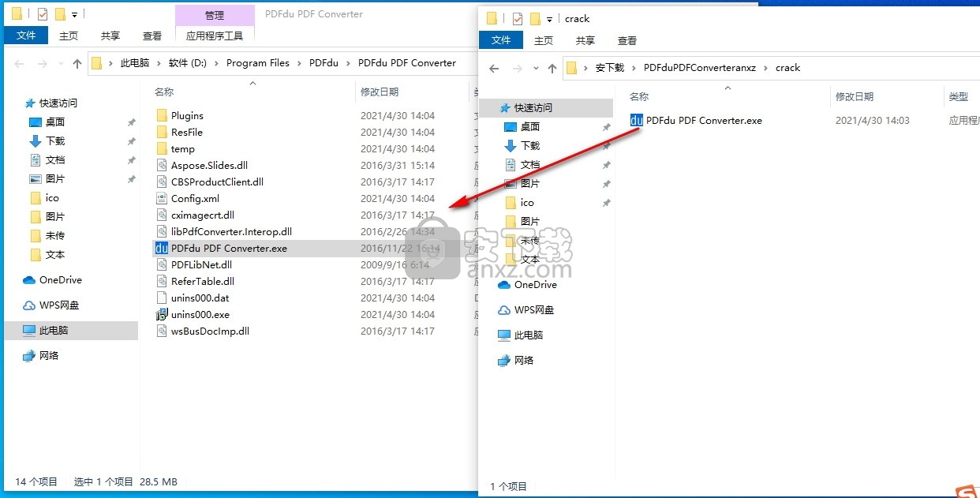Click the 下载 download icon in crack window sidebar
This screenshot has width=980, height=498.
(x=511, y=146)
